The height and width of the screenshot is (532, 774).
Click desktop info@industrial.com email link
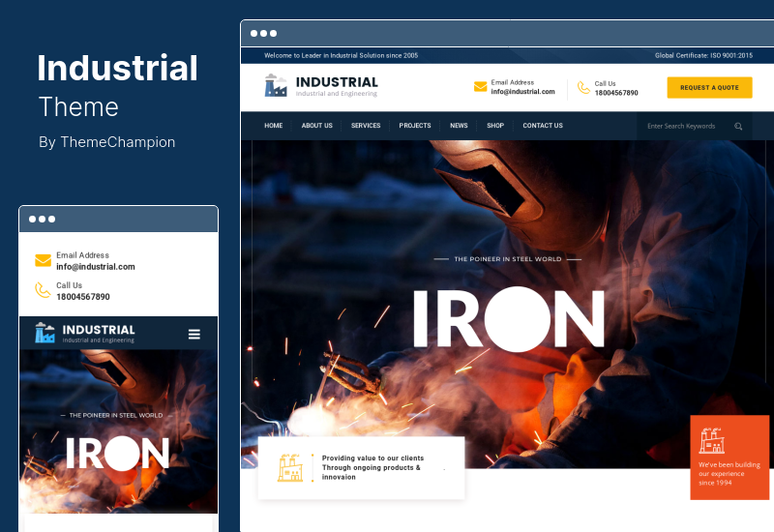click(522, 92)
